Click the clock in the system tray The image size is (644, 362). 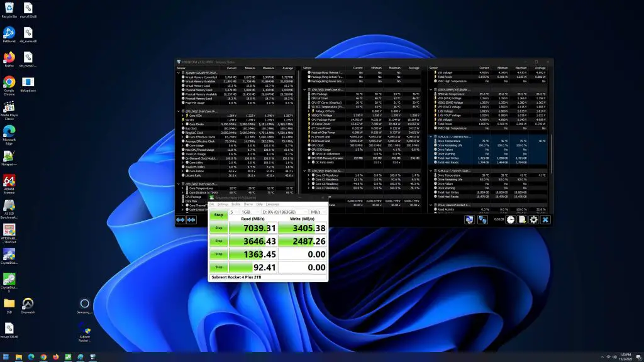[x=625, y=357]
